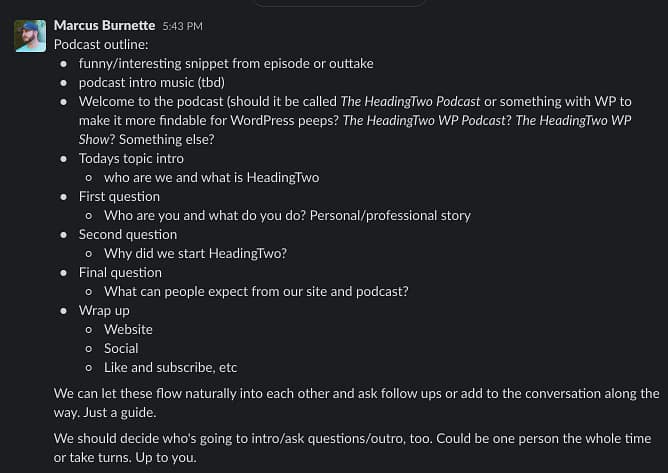Viewport: 668px width, 473px height.
Task: Click Marcus Burnette's profile avatar
Action: [30, 36]
